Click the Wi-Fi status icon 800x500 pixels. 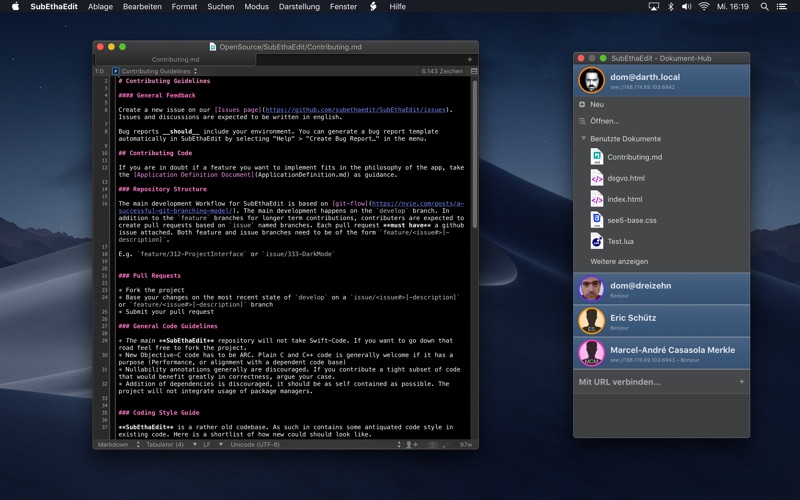click(704, 7)
